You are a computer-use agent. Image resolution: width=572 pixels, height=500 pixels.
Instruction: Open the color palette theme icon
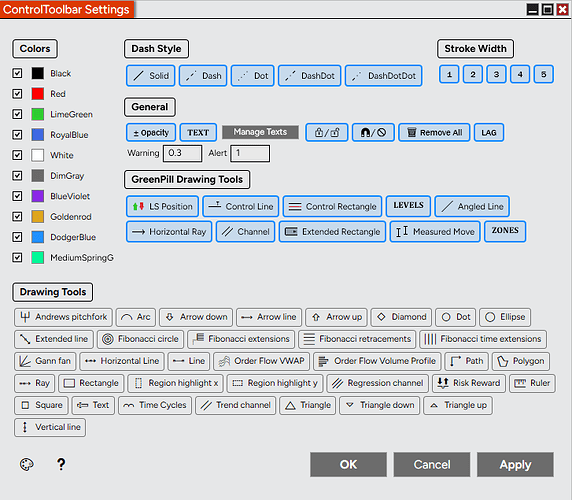click(27, 465)
